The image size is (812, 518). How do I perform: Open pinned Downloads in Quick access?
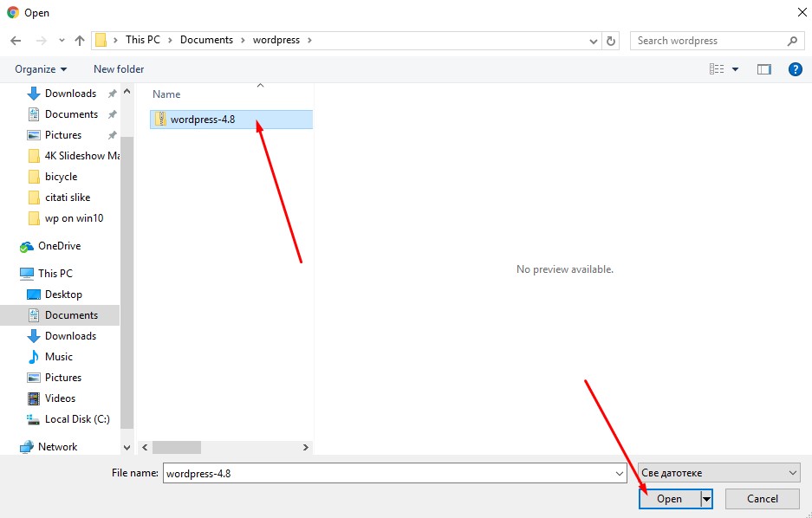70,94
